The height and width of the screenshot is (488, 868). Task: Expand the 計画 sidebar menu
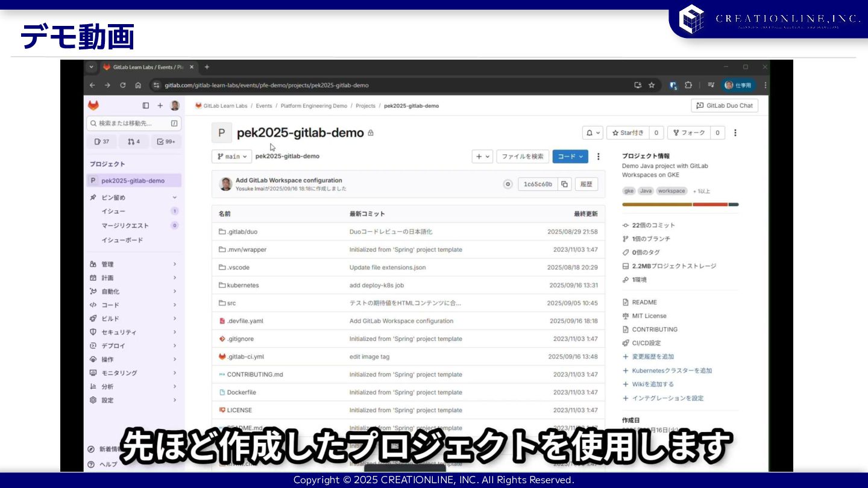pos(134,278)
